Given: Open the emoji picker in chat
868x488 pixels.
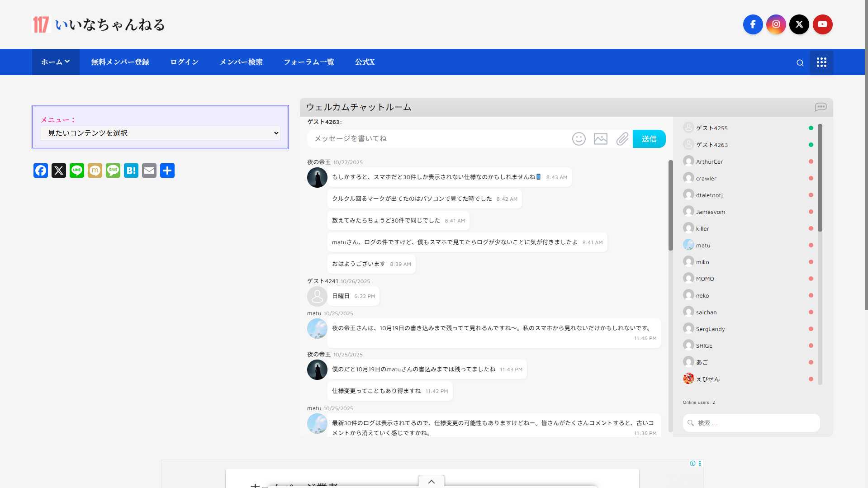Looking at the screenshot, I should click(579, 139).
